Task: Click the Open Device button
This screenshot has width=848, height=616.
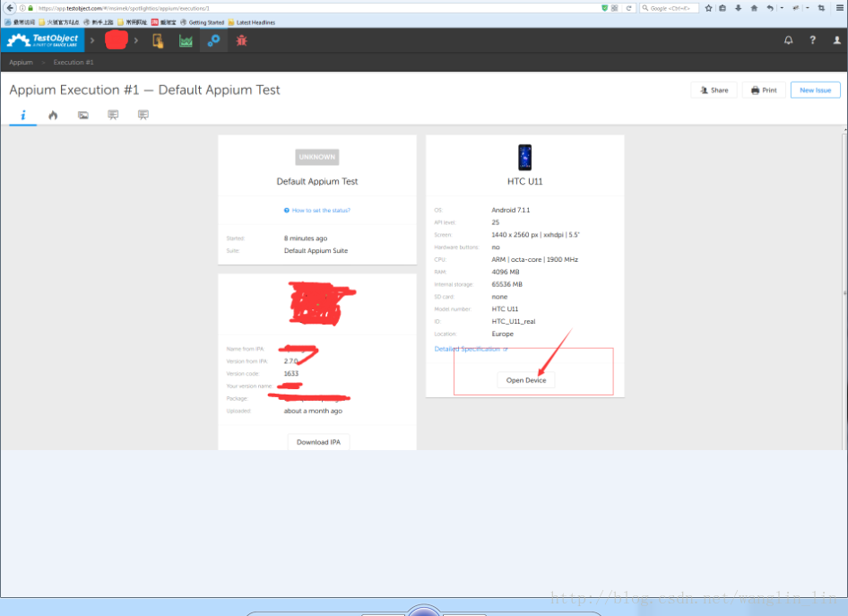Action: pos(525,380)
